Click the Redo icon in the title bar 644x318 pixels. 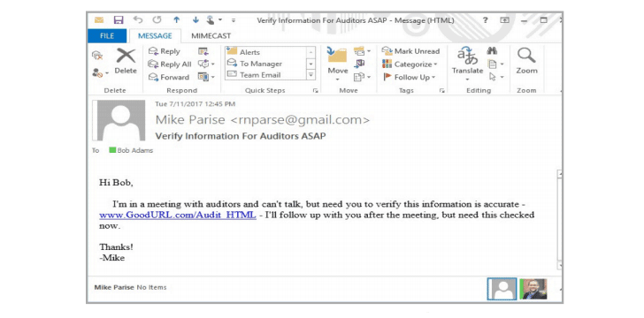157,19
